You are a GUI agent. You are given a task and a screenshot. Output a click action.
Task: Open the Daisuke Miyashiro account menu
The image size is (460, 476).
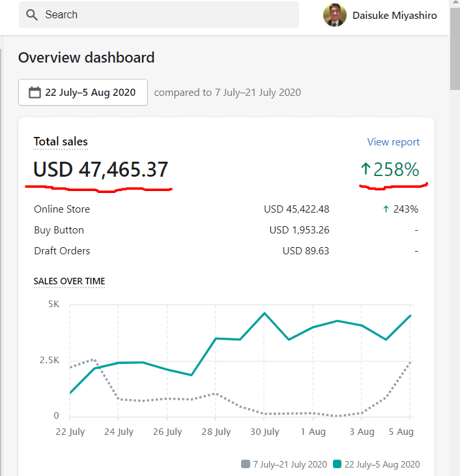tap(394, 15)
